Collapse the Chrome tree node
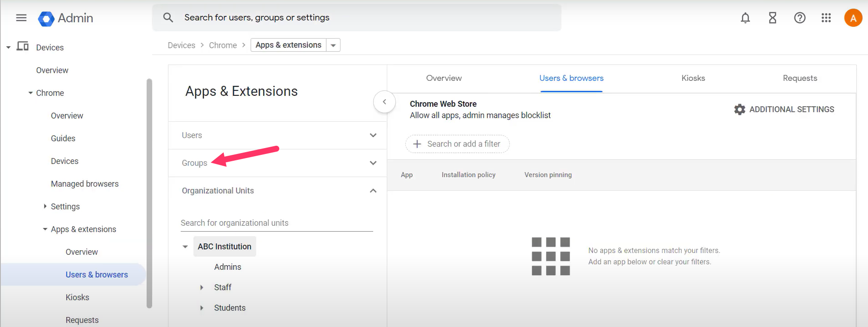 [x=30, y=93]
